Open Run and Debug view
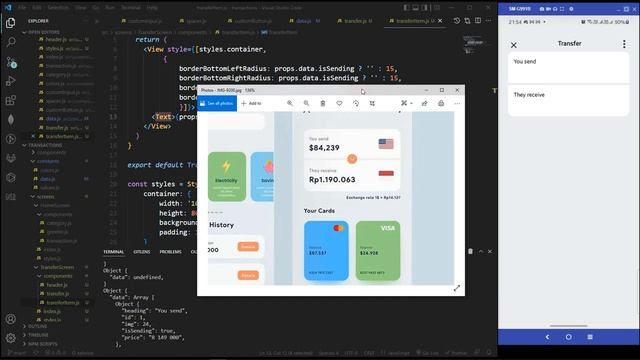The height and width of the screenshot is (360, 640). click(11, 81)
